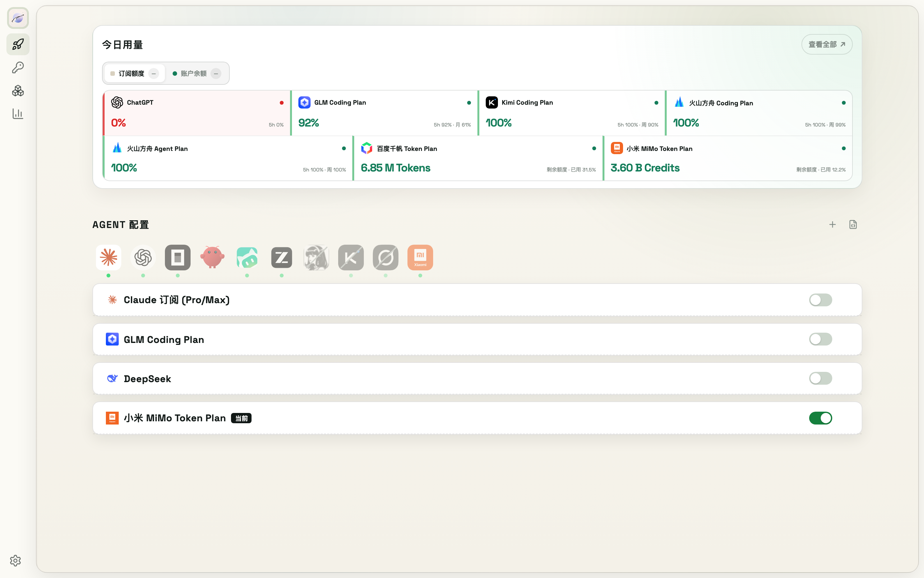924x578 pixels.
Task: Turn off the 小米 MiMo Token Plan switch
Action: (x=820, y=418)
